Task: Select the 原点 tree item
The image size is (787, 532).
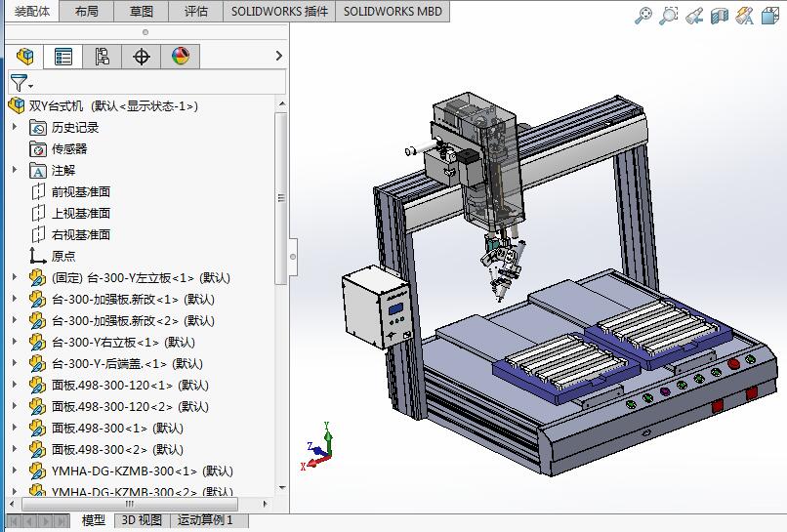Action: pyautogui.click(x=63, y=256)
